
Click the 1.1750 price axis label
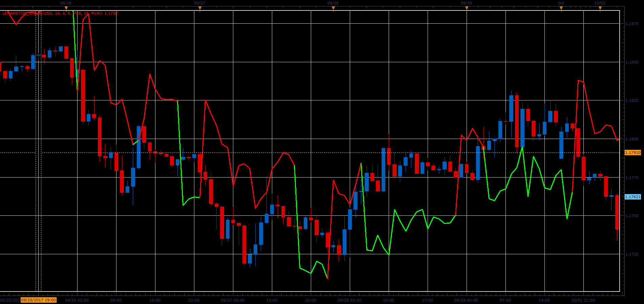point(632,216)
